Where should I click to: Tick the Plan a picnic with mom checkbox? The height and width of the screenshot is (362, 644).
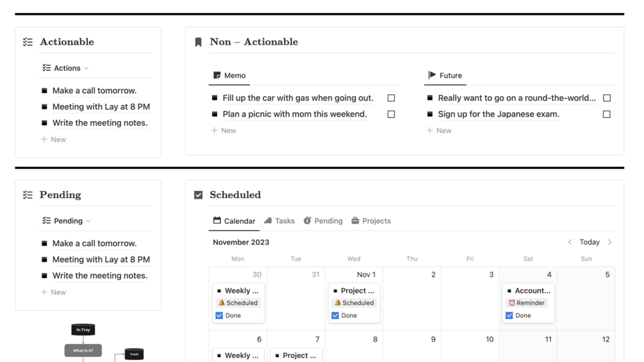point(391,114)
